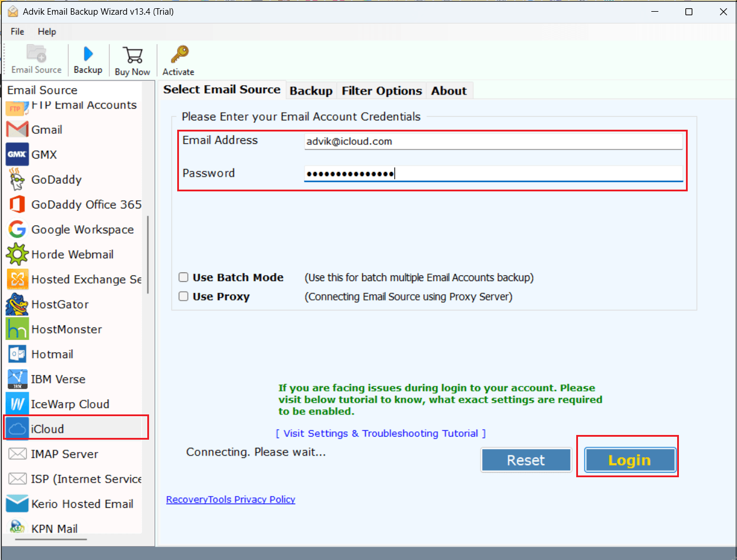Select Horde Webmail gear icon

(x=17, y=254)
